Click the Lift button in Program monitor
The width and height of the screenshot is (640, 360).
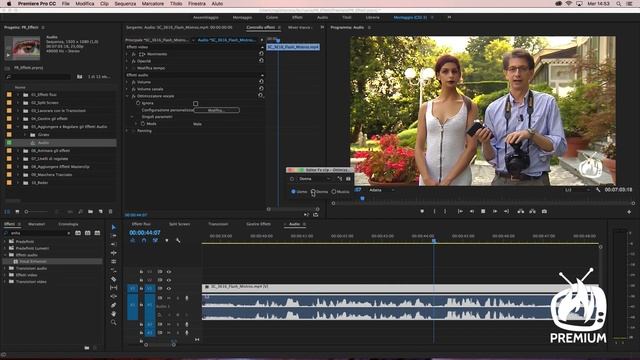[520, 211]
